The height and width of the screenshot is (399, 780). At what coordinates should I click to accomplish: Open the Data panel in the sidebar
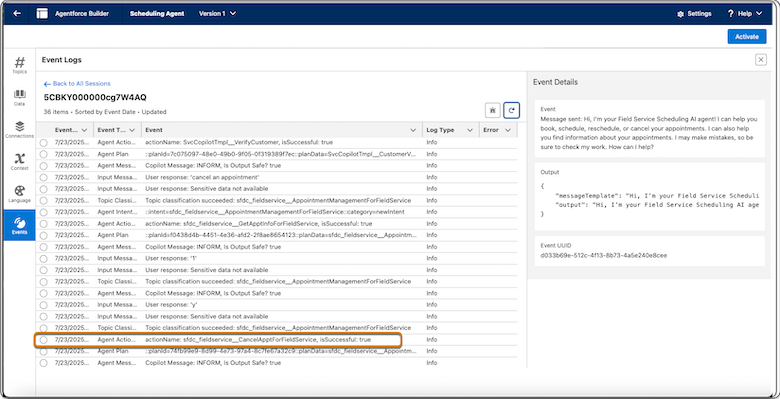[x=19, y=98]
